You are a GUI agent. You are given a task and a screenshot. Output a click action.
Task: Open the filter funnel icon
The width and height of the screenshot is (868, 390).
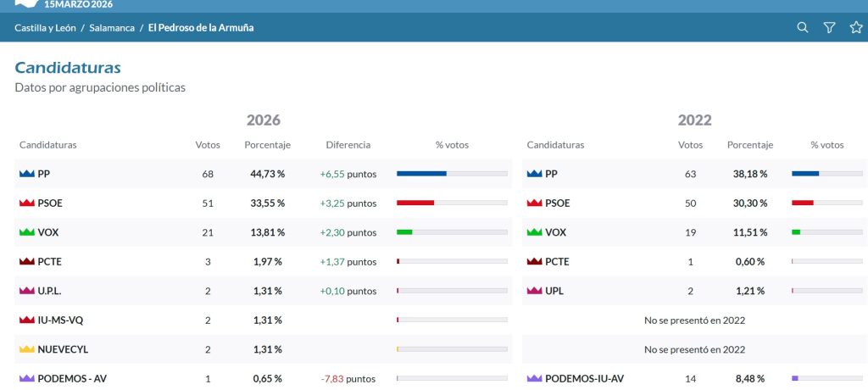coord(829,28)
